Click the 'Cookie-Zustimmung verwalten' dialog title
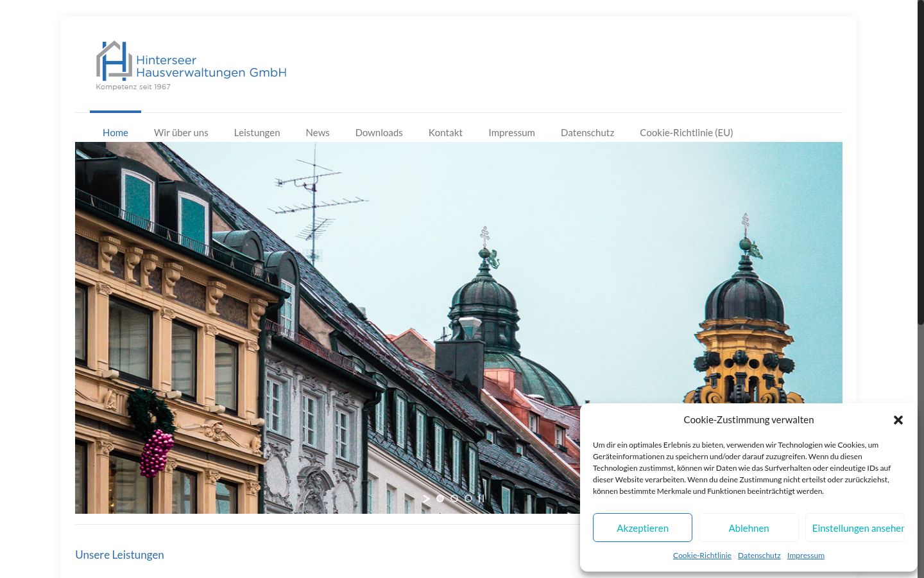 749,420
